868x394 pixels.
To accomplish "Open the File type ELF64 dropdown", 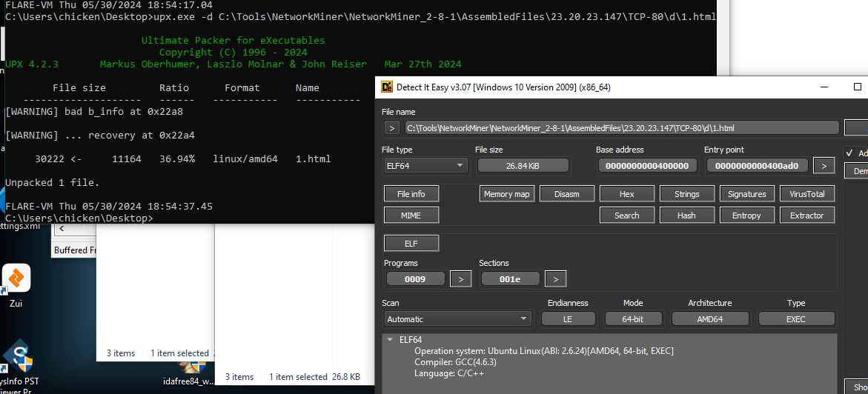I will point(425,166).
